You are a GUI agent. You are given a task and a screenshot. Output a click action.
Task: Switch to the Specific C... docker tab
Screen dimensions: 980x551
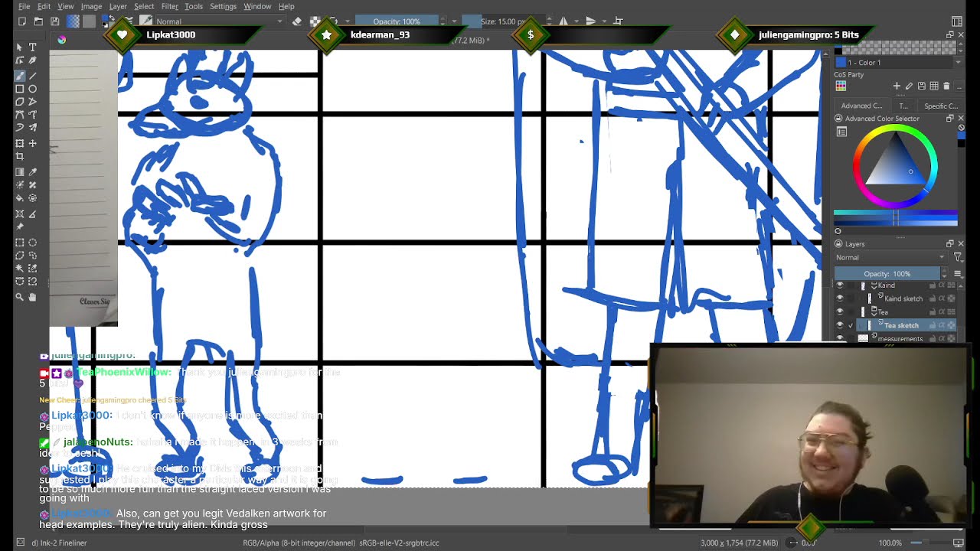click(941, 106)
